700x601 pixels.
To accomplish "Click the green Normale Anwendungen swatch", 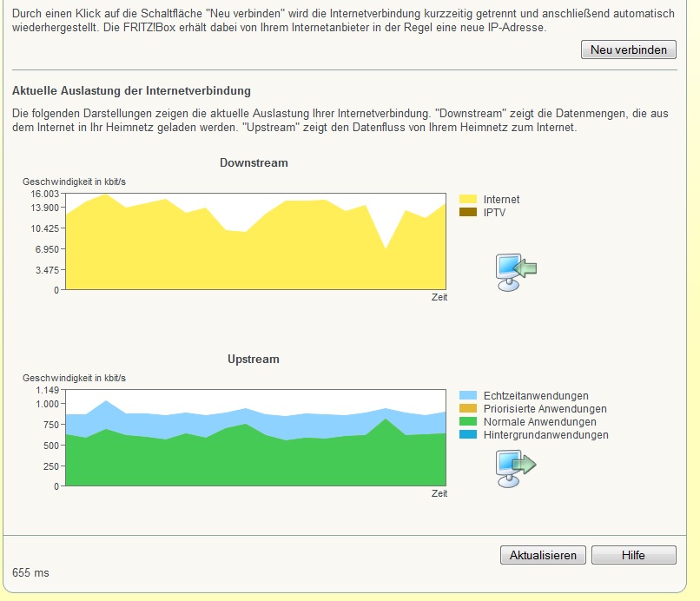I will click(468, 421).
